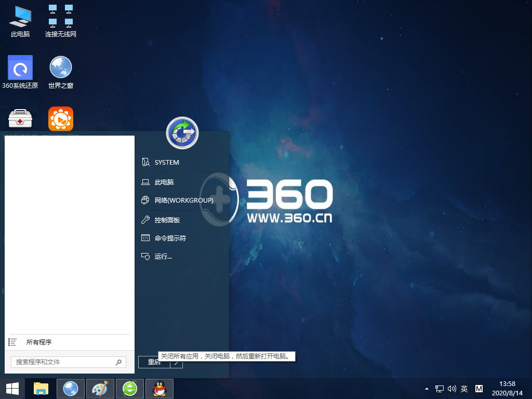Click the M input method tray icon
This screenshot has height=399, width=532.
[x=478, y=389]
